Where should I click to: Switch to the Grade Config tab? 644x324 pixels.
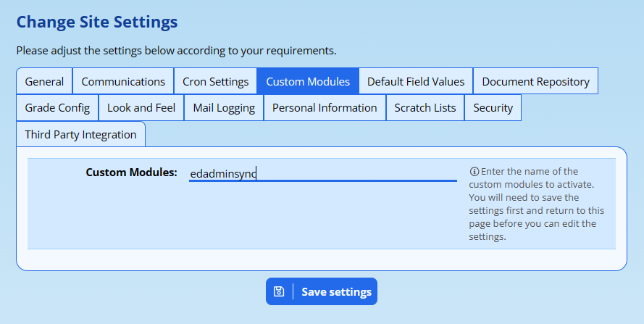tap(57, 108)
